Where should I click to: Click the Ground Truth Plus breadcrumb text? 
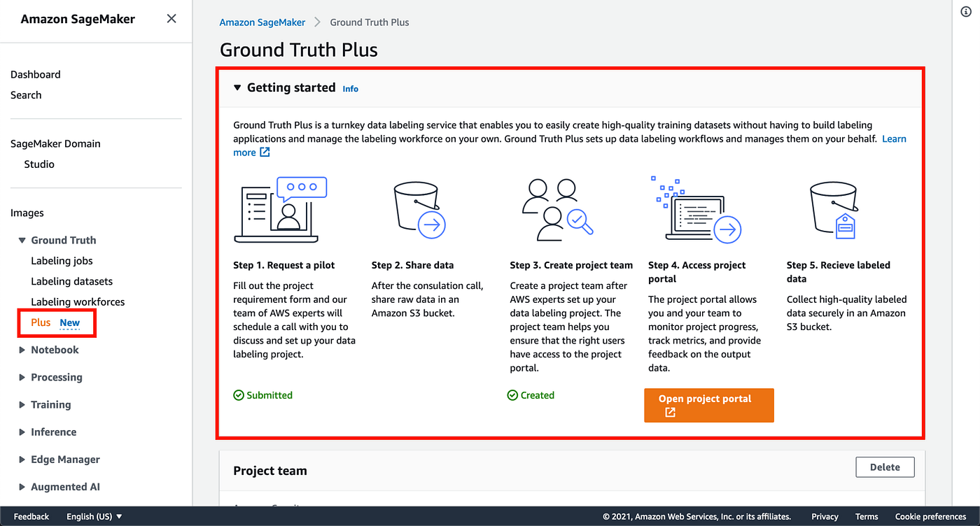pos(370,22)
